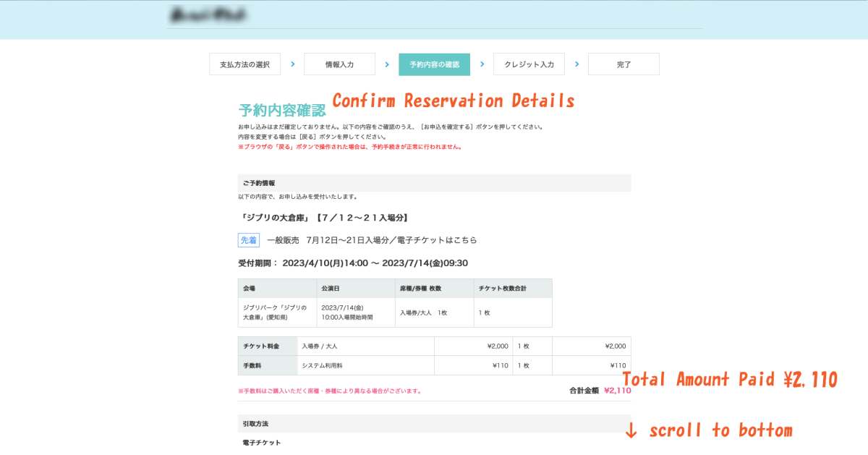Click the red browser back-button warning text

point(349,147)
